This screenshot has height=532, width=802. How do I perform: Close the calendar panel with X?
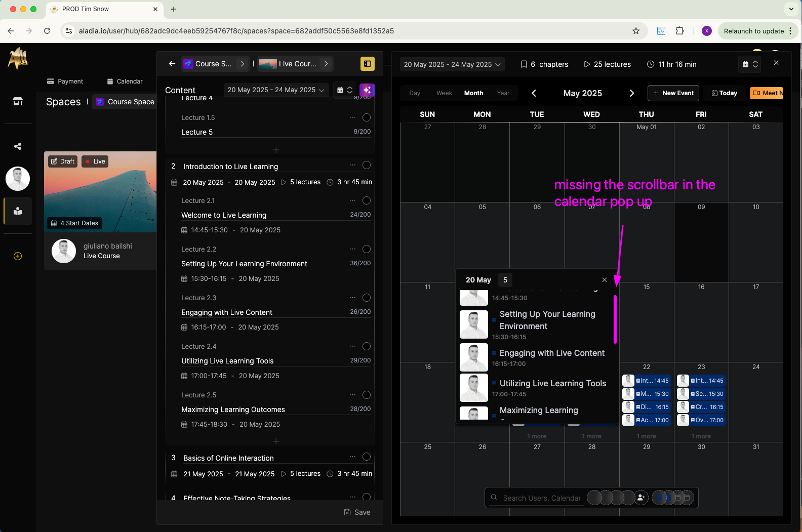[776, 63]
